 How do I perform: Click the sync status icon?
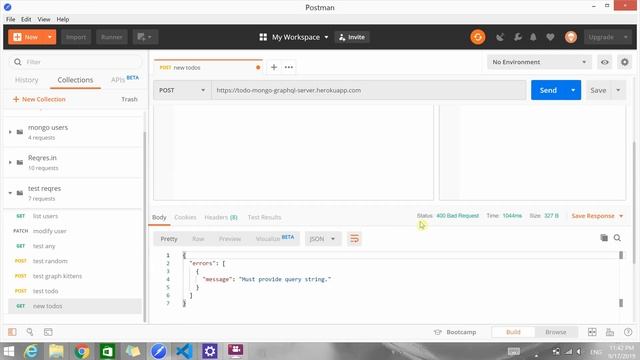click(478, 37)
